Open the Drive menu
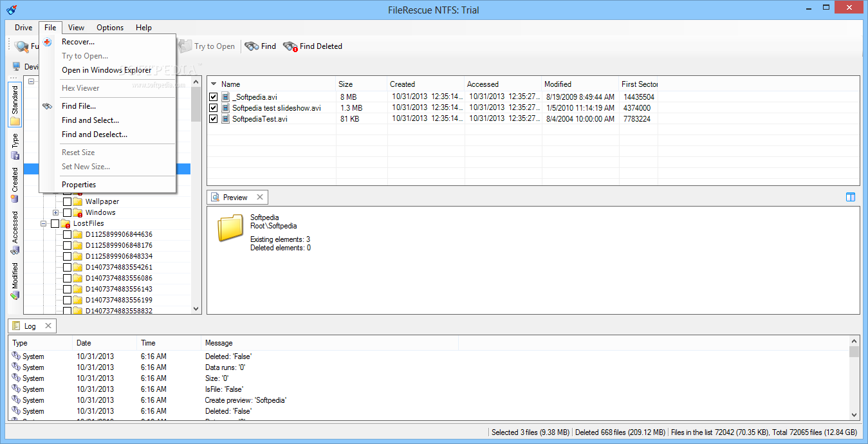Screen dimensions: 868x444 click(x=24, y=28)
